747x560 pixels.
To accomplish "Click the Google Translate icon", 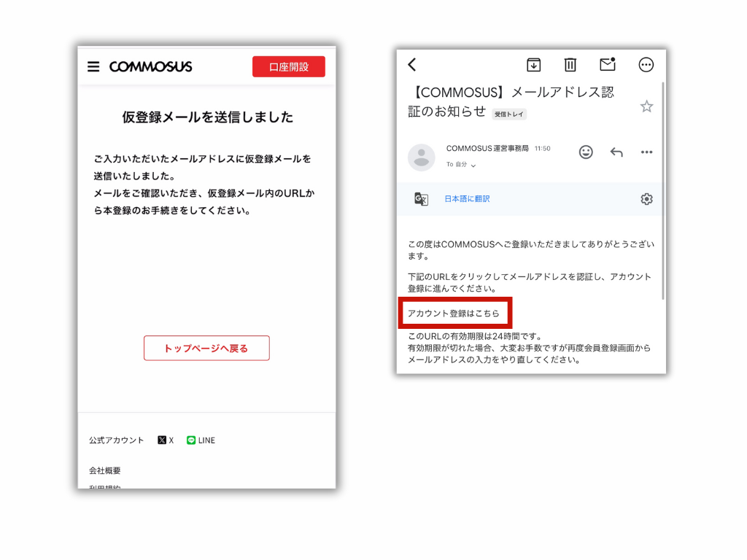I will click(421, 198).
